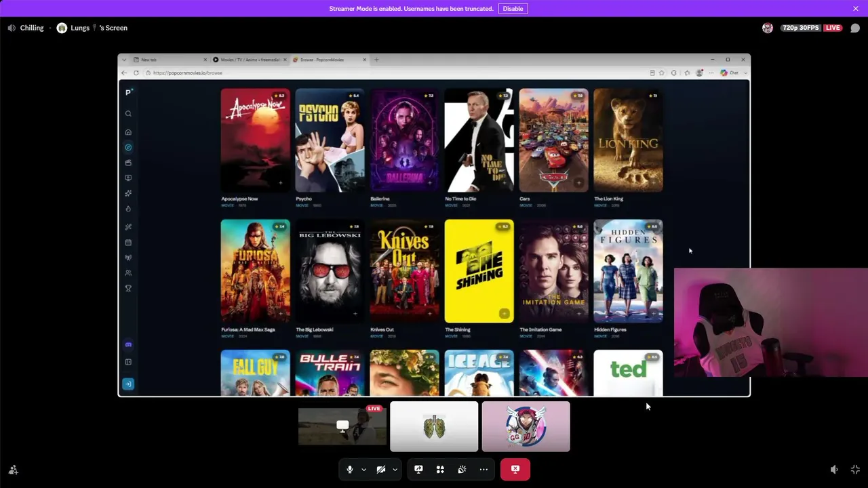Open The Lion King poster
The height and width of the screenshot is (488, 868).
628,140
